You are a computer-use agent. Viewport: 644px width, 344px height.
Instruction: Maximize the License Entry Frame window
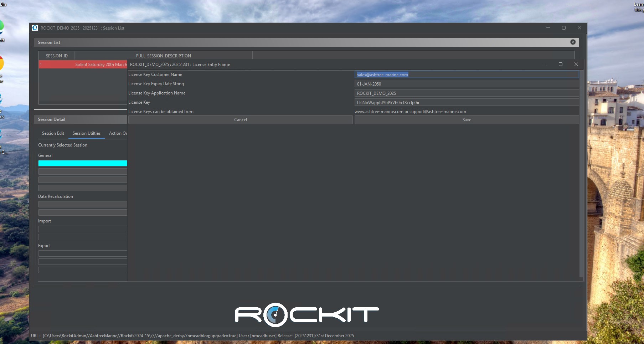coord(560,64)
